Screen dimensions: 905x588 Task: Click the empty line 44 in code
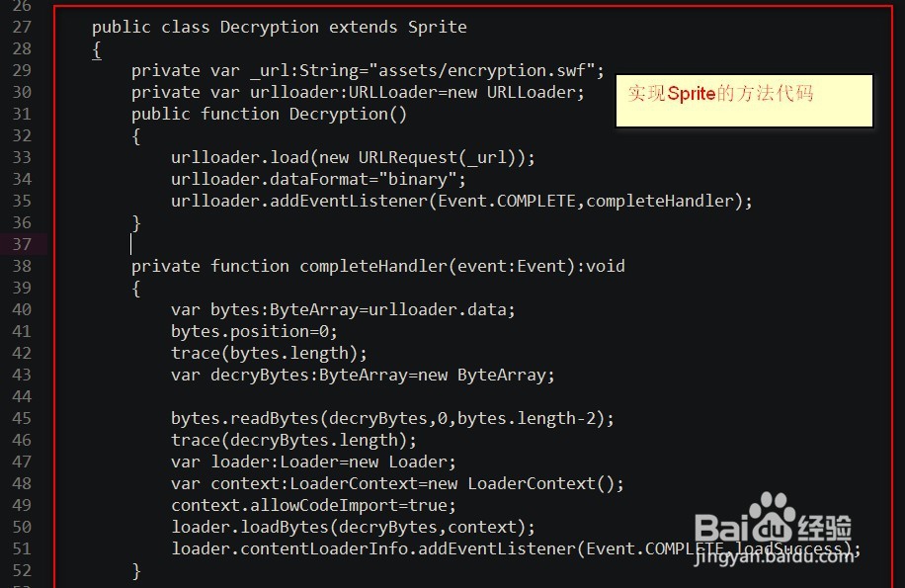pyautogui.click(x=296, y=396)
